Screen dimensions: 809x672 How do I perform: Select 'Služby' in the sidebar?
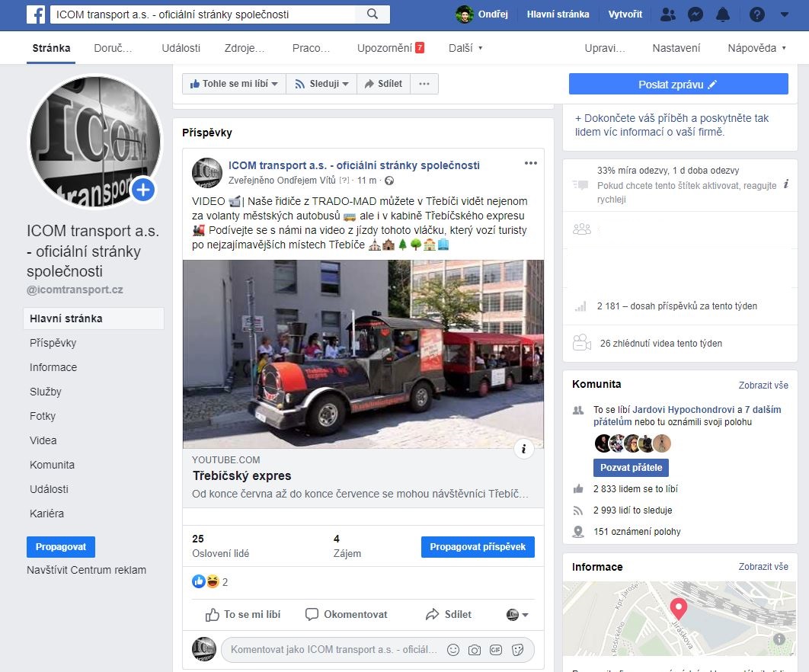click(46, 392)
